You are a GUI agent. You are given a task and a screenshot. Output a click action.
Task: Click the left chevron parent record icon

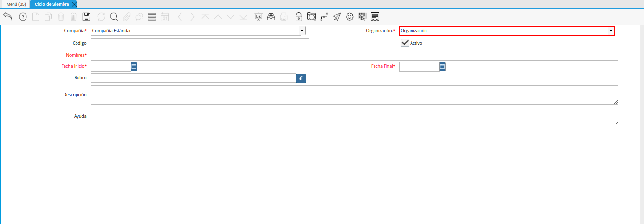click(180, 17)
